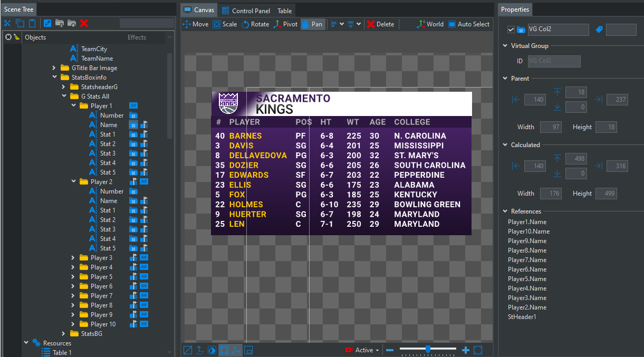Screen dimensions: 644x357
Task: Select the Rotate tool in canvas toolbar
Action: coord(255,24)
